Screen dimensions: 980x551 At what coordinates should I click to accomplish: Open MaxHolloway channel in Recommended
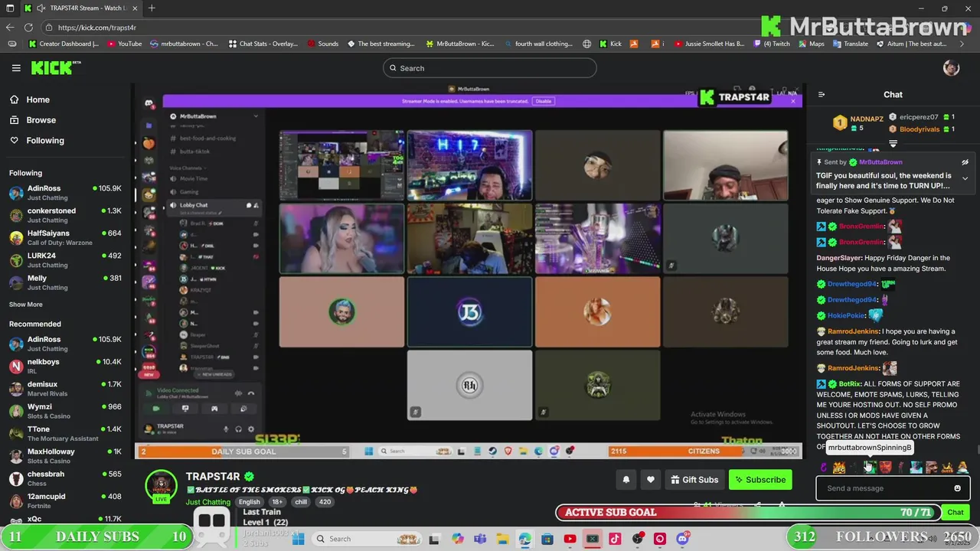pos(66,456)
